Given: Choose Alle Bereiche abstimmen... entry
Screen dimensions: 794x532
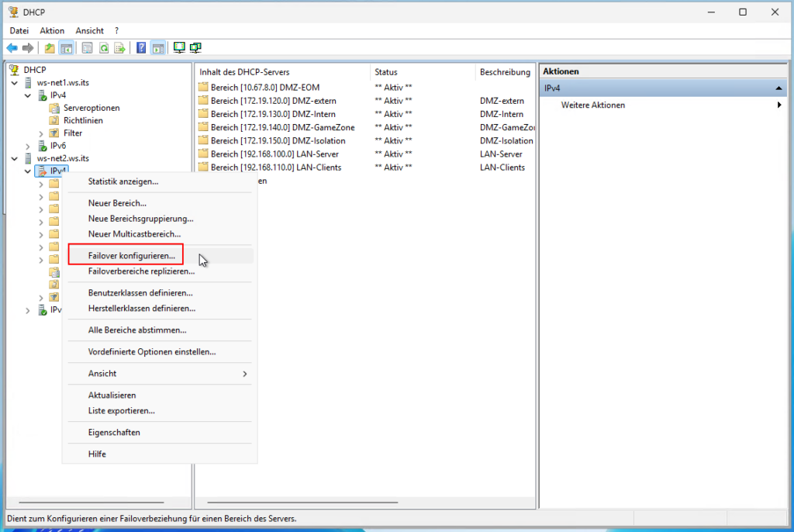Looking at the screenshot, I should coord(160,330).
